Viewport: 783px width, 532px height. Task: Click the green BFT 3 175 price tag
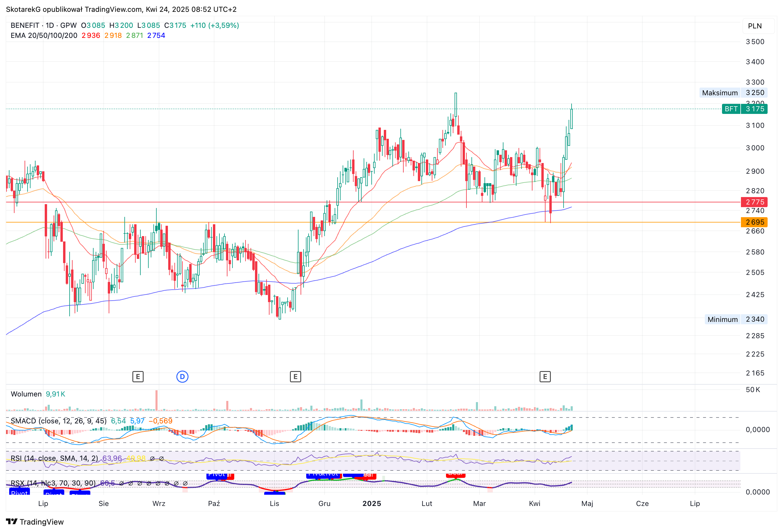pos(745,109)
